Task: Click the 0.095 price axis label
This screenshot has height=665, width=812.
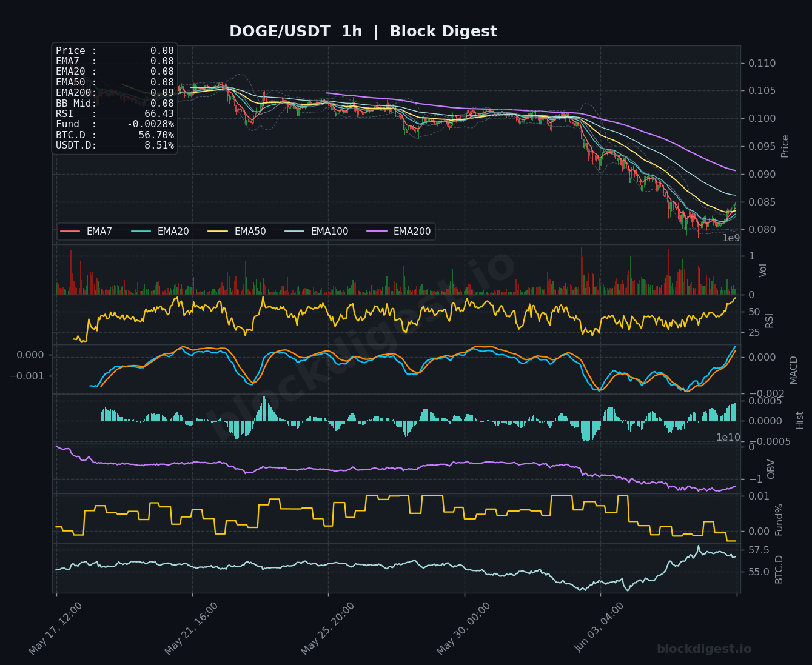Action: (762, 147)
